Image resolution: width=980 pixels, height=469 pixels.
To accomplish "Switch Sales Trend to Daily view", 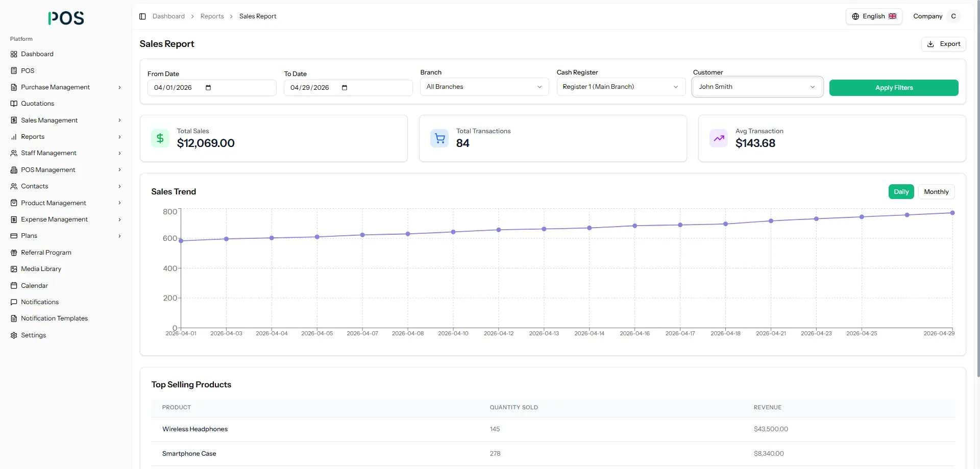I will 901,192.
